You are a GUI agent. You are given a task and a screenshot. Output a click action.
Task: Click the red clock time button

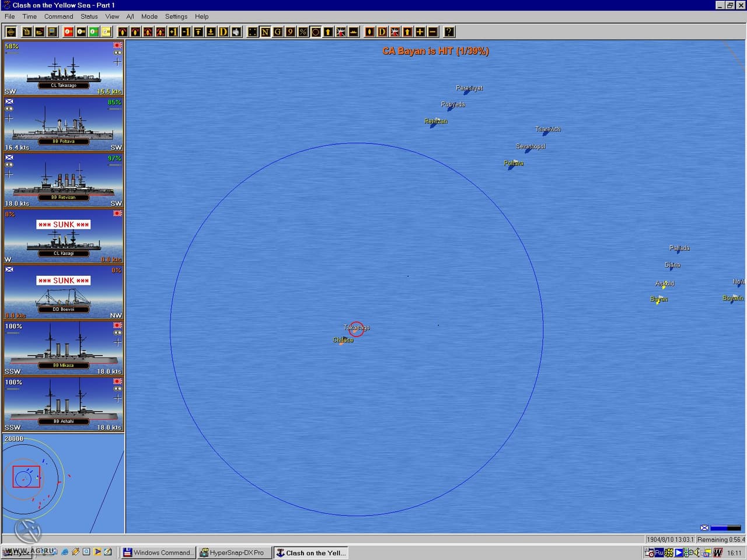(x=68, y=32)
